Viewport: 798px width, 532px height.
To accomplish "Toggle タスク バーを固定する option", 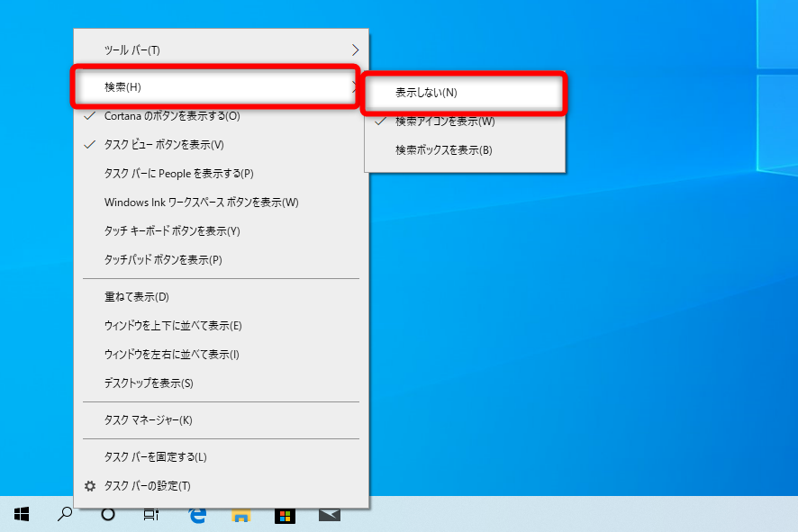I will pos(156,457).
